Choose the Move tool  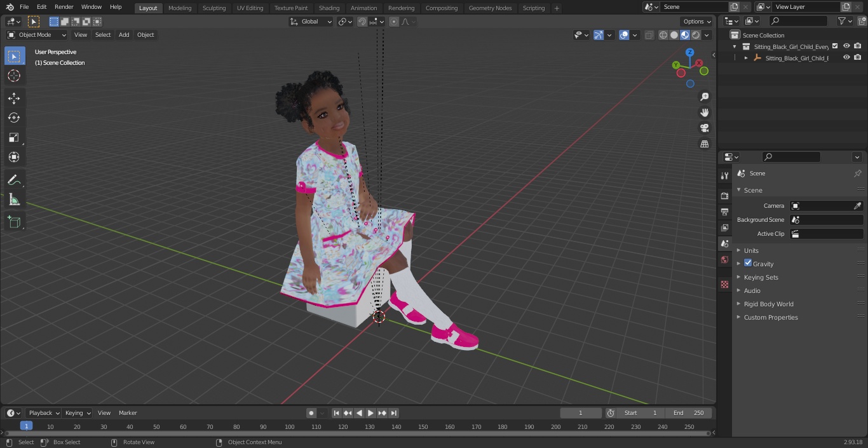click(x=14, y=98)
